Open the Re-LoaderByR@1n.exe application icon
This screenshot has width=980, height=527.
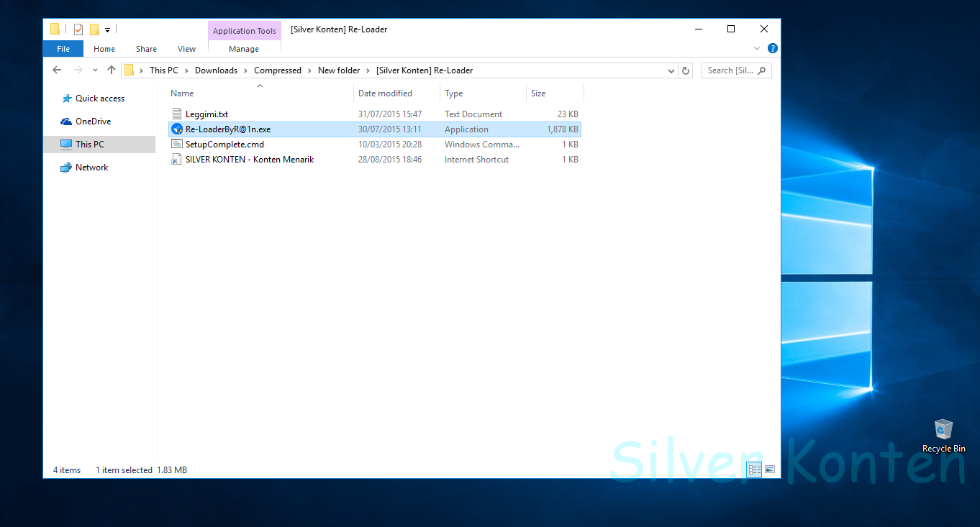coord(177,129)
